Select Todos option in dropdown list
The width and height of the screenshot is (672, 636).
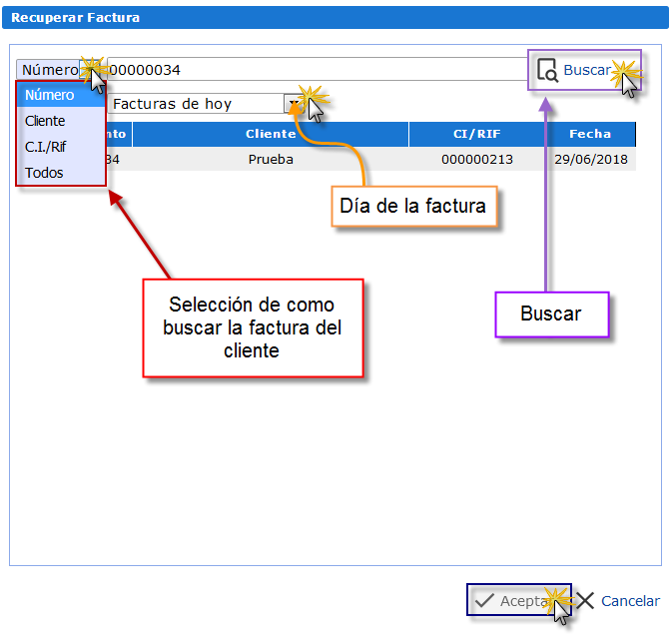point(61,173)
